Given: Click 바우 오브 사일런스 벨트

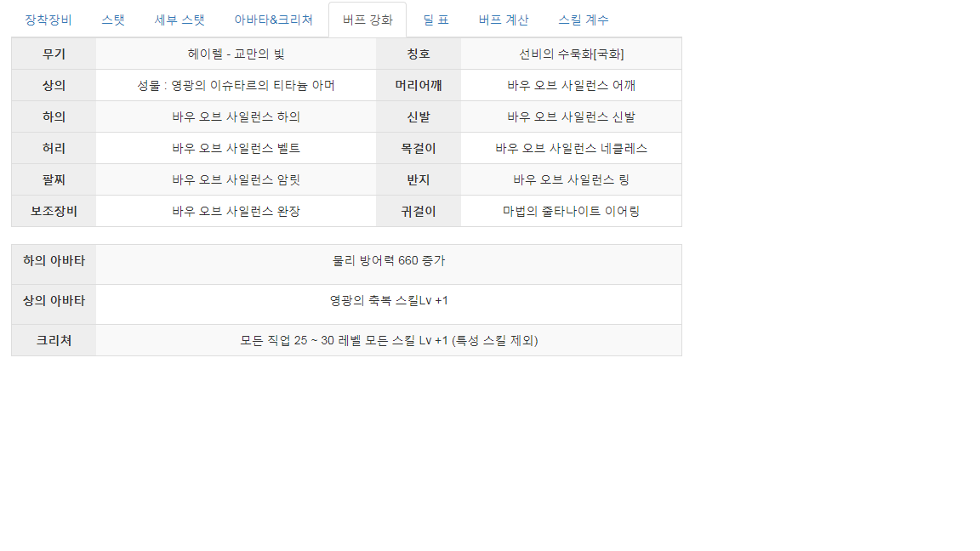Looking at the screenshot, I should 236,149.
